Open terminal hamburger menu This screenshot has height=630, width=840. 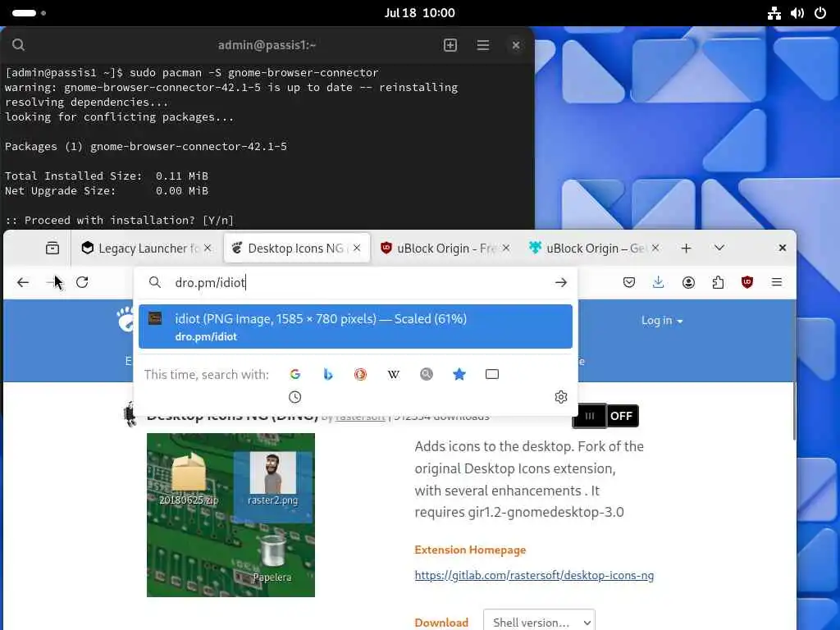[x=482, y=45]
